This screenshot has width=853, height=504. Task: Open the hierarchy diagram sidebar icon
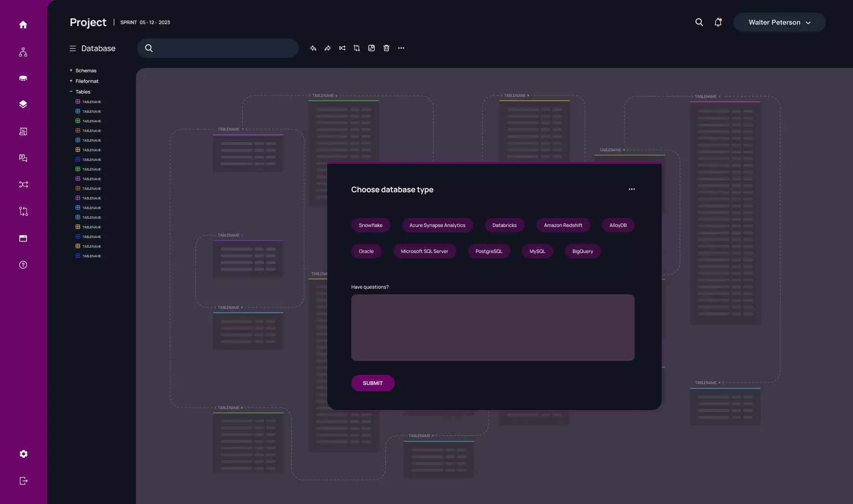click(x=23, y=52)
